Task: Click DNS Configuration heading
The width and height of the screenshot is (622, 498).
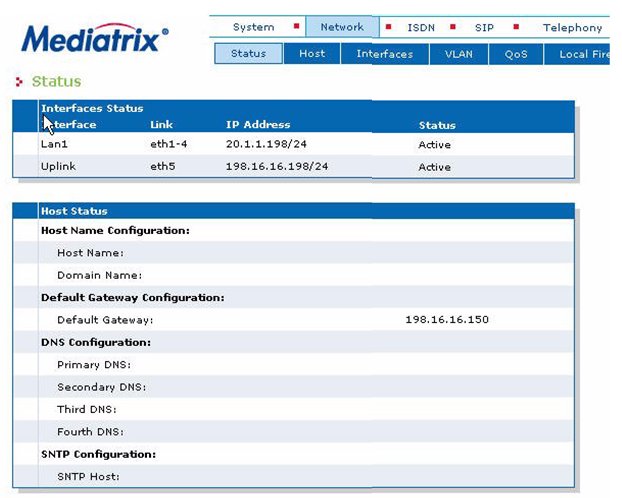Action: [96, 342]
